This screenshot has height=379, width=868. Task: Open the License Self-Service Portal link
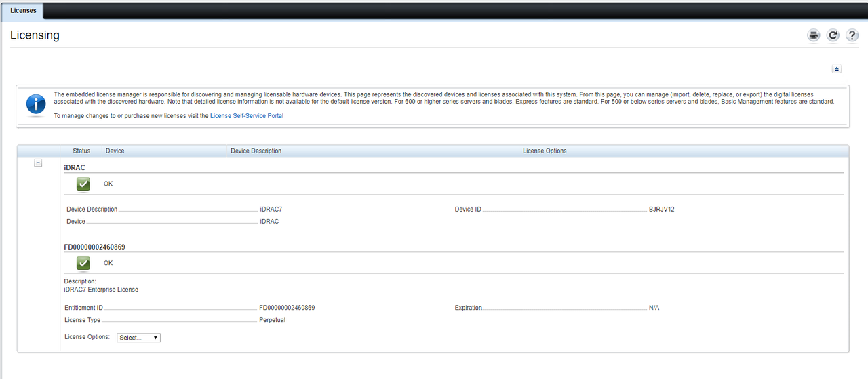(247, 116)
